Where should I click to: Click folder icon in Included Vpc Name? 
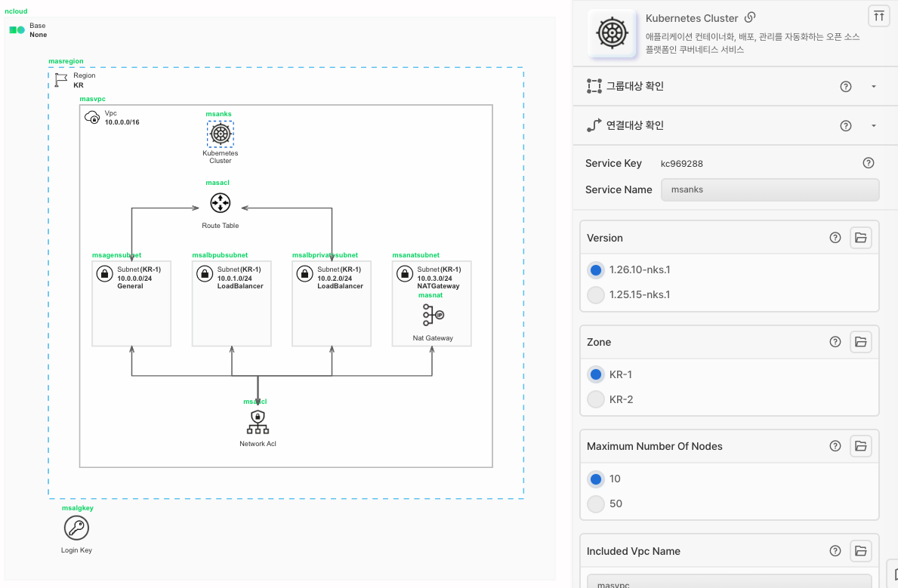tap(860, 551)
